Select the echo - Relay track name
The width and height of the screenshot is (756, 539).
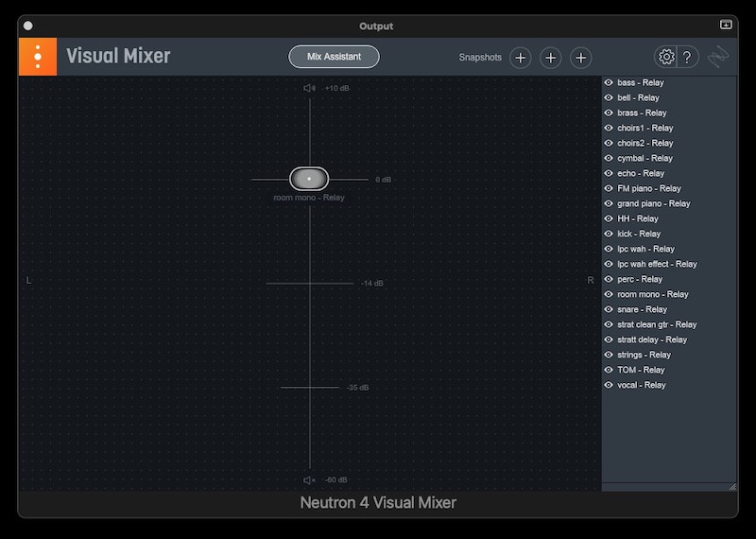tap(641, 173)
